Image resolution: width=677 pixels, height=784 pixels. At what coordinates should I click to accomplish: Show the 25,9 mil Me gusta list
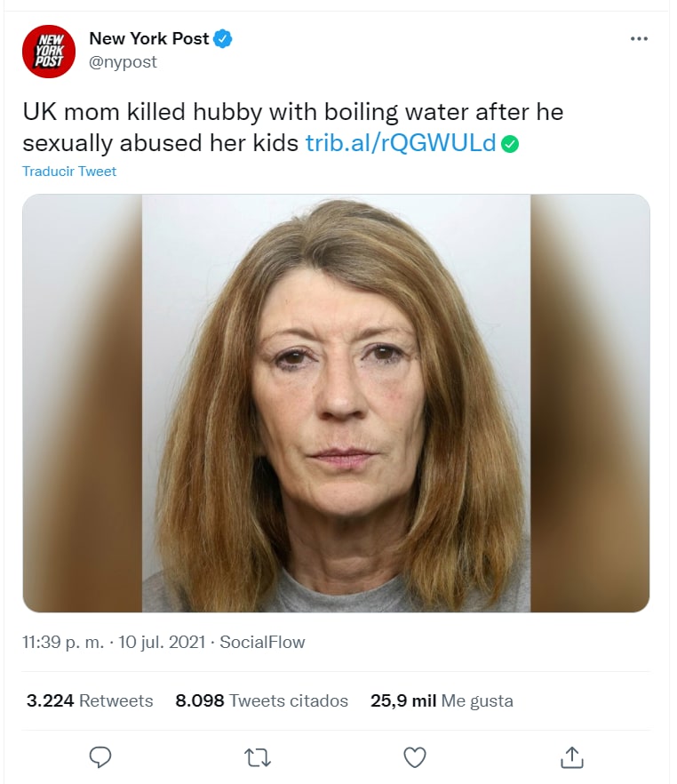click(442, 700)
